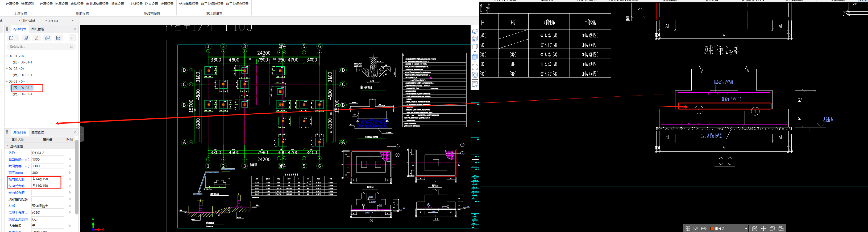
Task: Close the component list panel
Action: click(75, 29)
